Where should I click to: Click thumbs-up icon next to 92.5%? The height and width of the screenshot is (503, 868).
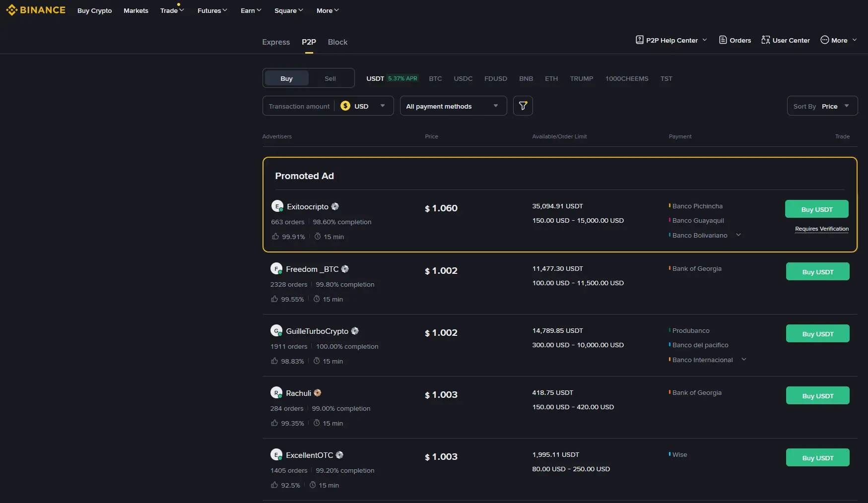click(274, 485)
